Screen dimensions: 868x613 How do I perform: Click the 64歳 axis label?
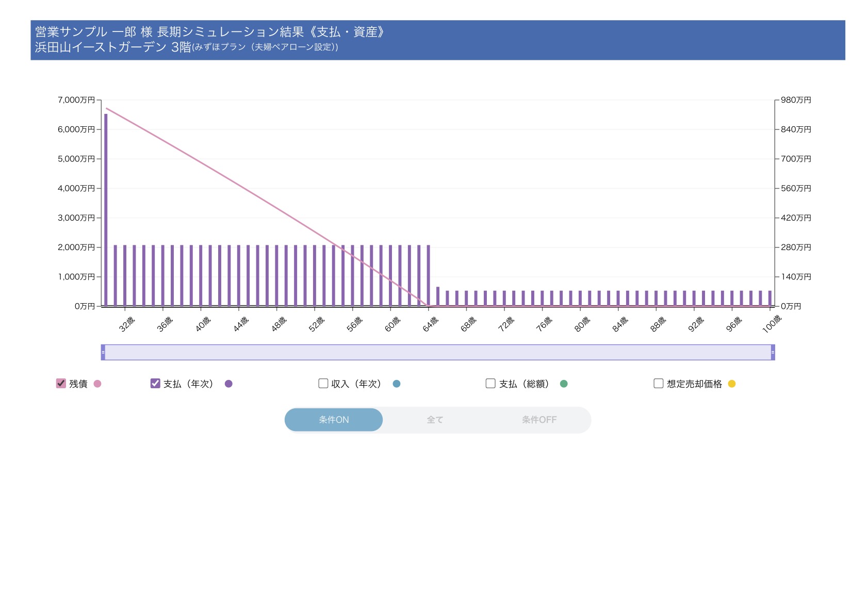[x=431, y=324]
